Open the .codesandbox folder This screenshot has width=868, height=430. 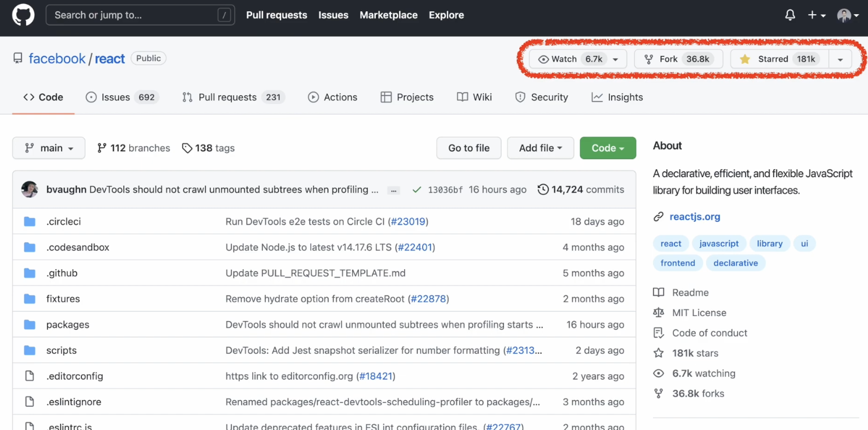tap(78, 247)
